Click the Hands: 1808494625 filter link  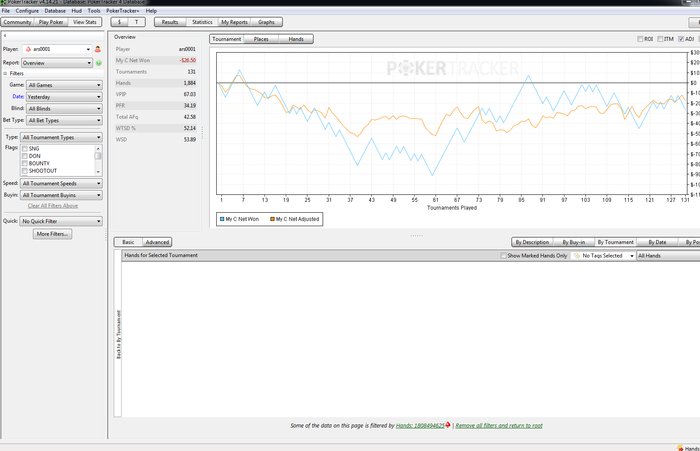(x=420, y=426)
